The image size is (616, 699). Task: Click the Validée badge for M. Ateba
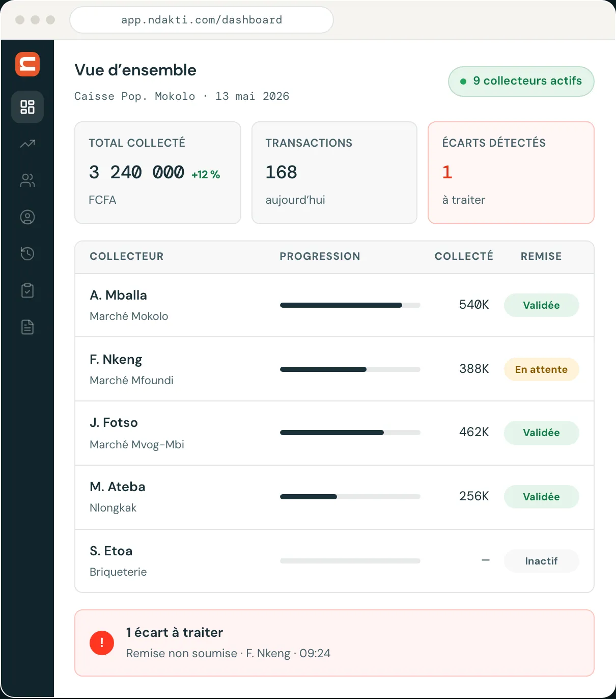pos(541,497)
